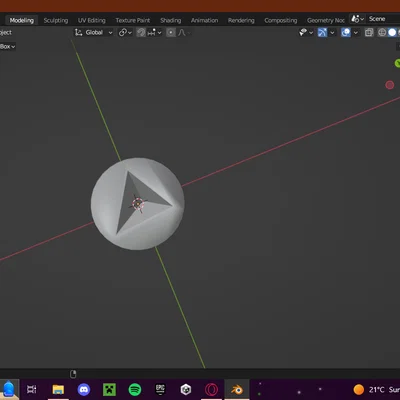Click the transform orientation axes icon
This screenshot has width=400, height=400.
pos(79,32)
